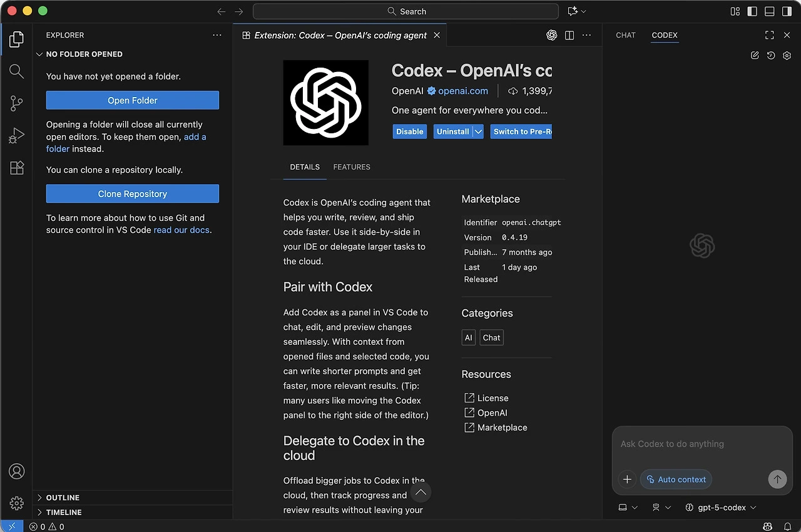The height and width of the screenshot is (532, 801).
Task: Open Codex panel settings gear
Action: tap(787, 55)
